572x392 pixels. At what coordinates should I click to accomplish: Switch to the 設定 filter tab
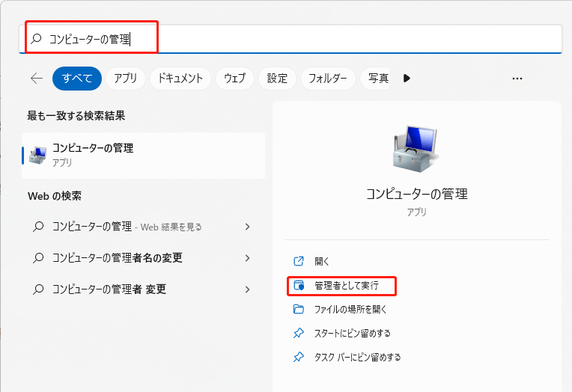pyautogui.click(x=277, y=79)
